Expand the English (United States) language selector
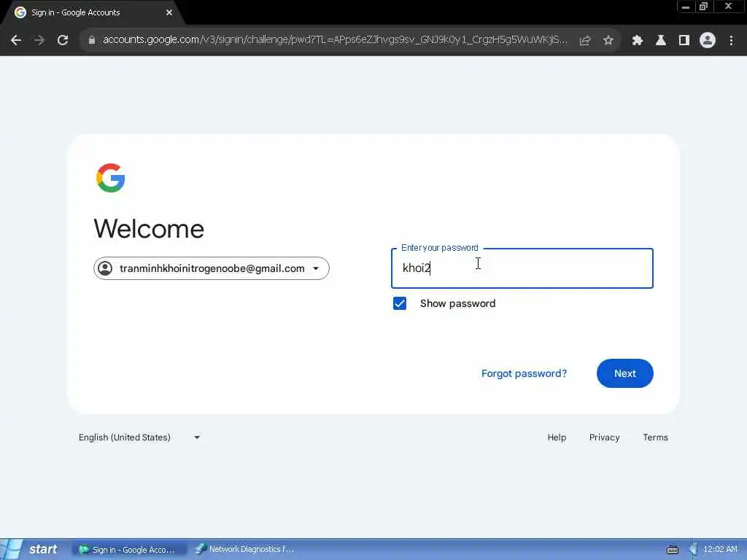Image resolution: width=747 pixels, height=560 pixels. 139,437
